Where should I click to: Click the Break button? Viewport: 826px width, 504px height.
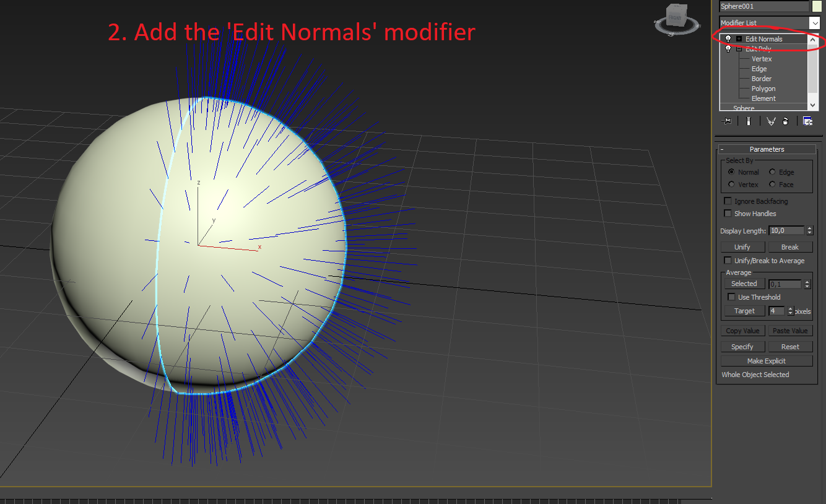[790, 247]
